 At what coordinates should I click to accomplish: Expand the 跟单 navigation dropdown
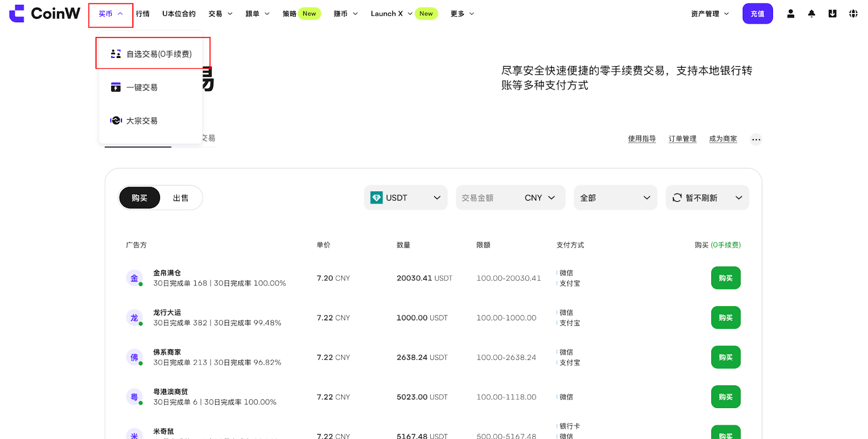click(257, 14)
